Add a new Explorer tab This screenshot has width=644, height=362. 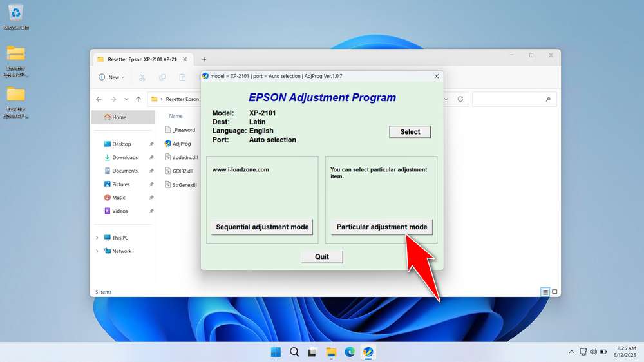point(204,59)
